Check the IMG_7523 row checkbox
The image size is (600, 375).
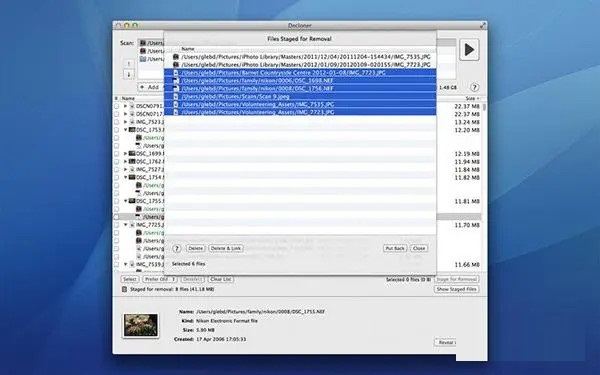coord(117,122)
